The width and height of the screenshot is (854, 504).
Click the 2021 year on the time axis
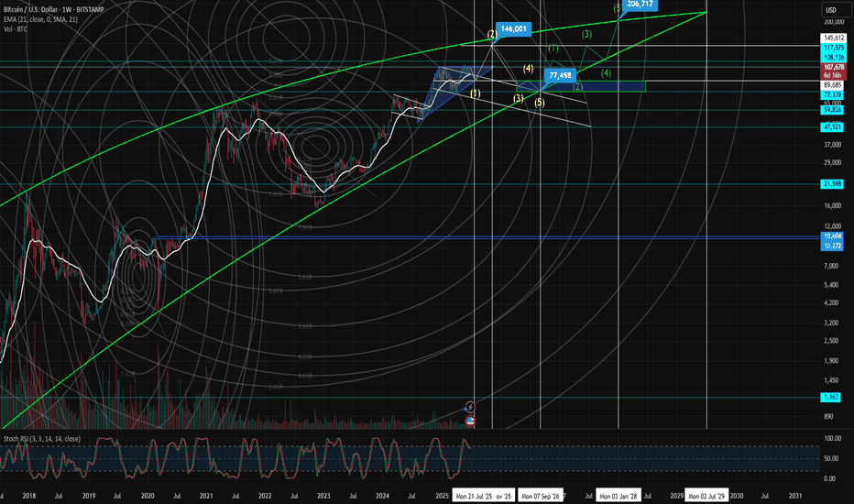[x=206, y=497]
